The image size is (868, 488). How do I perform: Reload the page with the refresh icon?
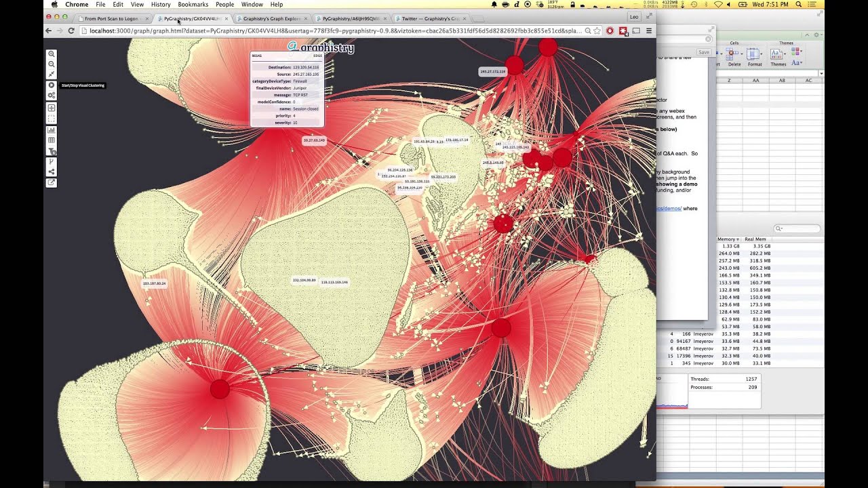coord(71,30)
